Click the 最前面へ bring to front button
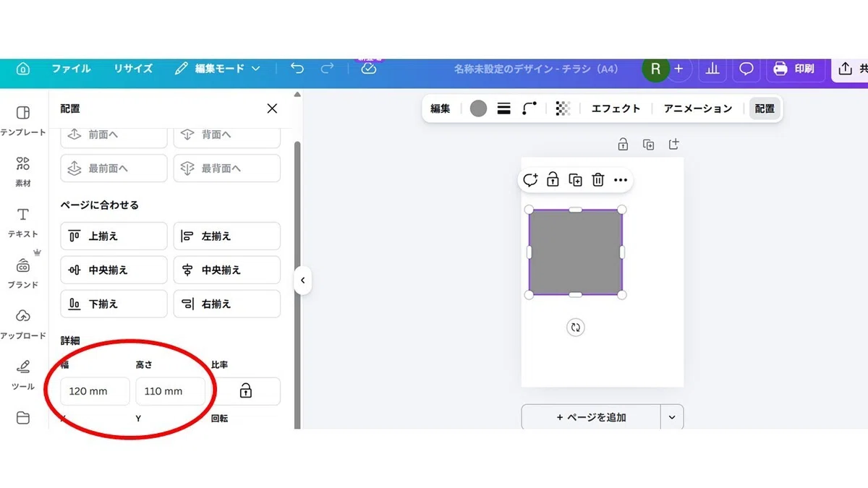This screenshot has height=488, width=868. [114, 168]
